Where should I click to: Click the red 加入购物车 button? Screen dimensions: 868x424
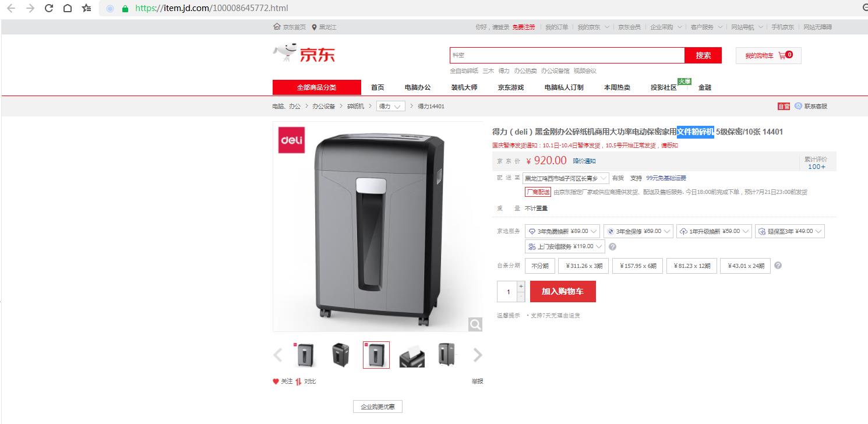563,291
